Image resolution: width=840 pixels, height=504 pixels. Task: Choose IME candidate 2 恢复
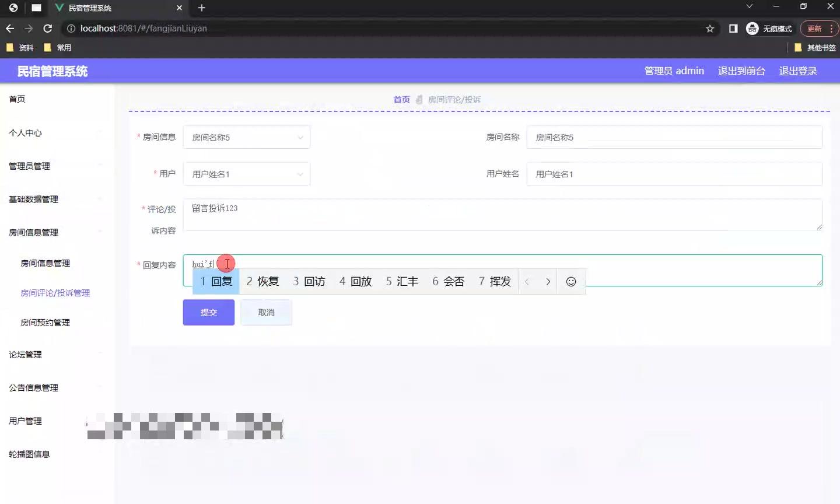pyautogui.click(x=262, y=281)
